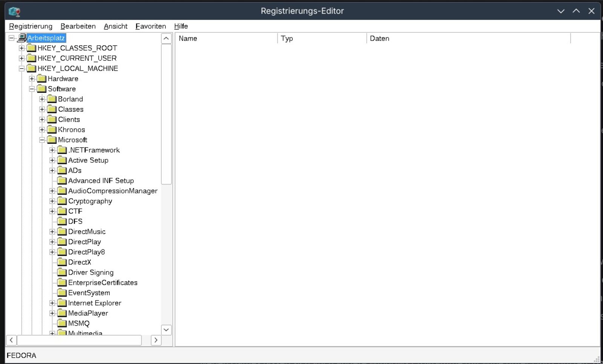603x364 pixels.
Task: Open the Bearbeiten menu
Action: pos(78,26)
